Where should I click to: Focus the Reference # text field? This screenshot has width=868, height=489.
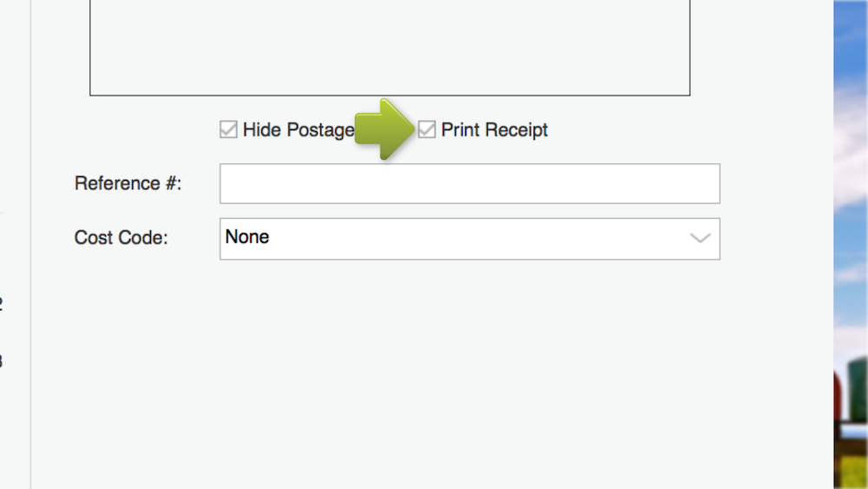click(469, 184)
